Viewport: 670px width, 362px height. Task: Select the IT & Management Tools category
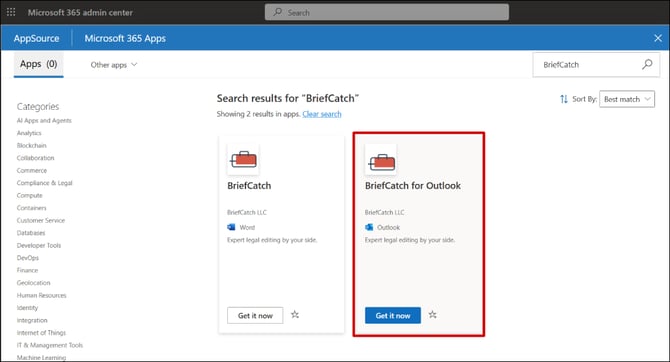(x=50, y=345)
